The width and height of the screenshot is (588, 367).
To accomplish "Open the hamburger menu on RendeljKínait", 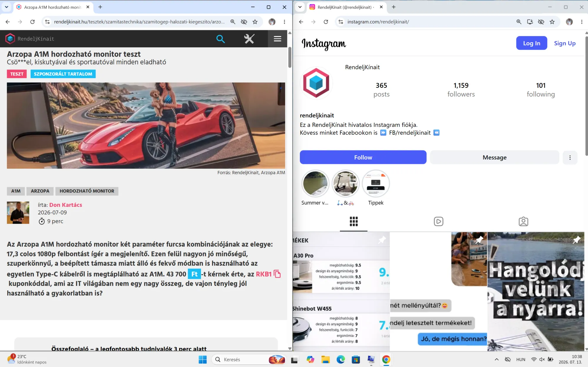I will (x=278, y=39).
